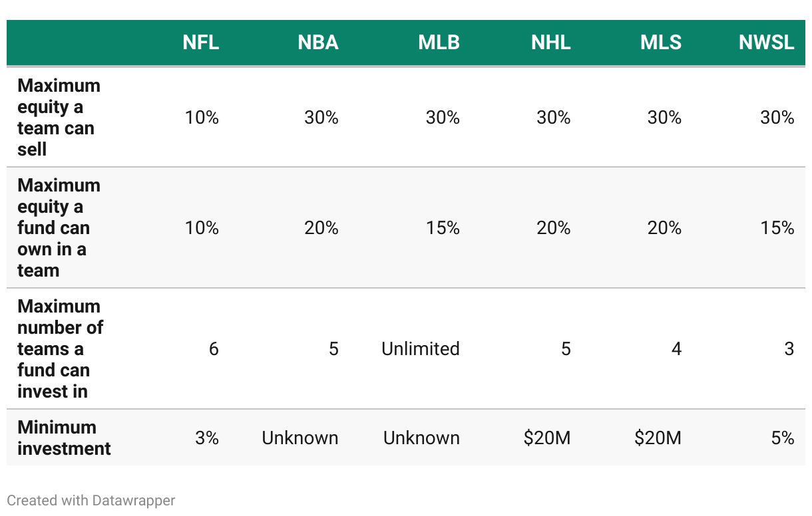Click the NFL column header
The height and width of the screenshot is (516, 812).
201,43
